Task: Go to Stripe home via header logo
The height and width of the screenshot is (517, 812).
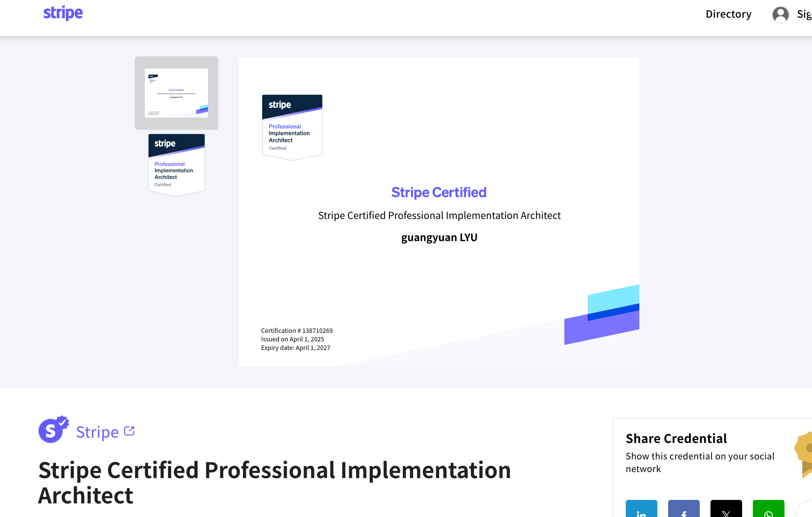Action: click(x=63, y=14)
